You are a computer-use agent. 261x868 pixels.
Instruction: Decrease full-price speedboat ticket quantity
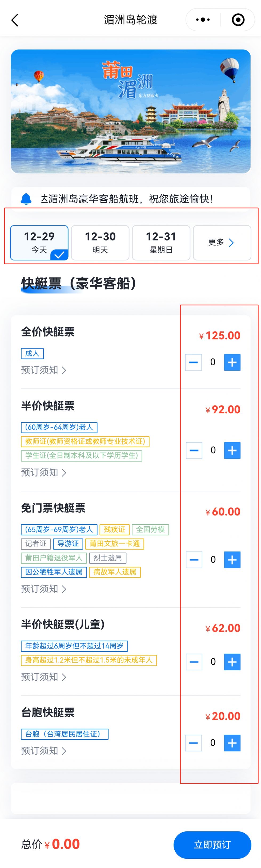pyautogui.click(x=193, y=362)
